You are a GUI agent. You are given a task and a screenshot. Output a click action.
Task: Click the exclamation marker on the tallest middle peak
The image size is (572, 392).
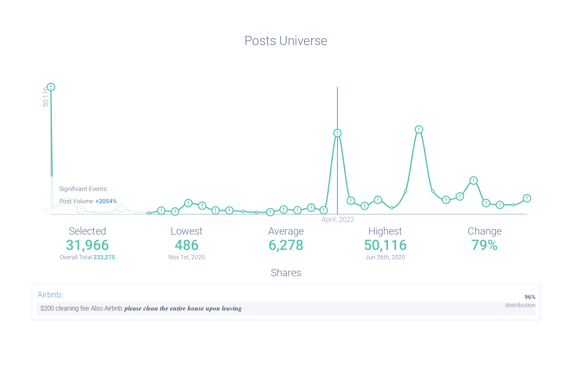pos(419,129)
